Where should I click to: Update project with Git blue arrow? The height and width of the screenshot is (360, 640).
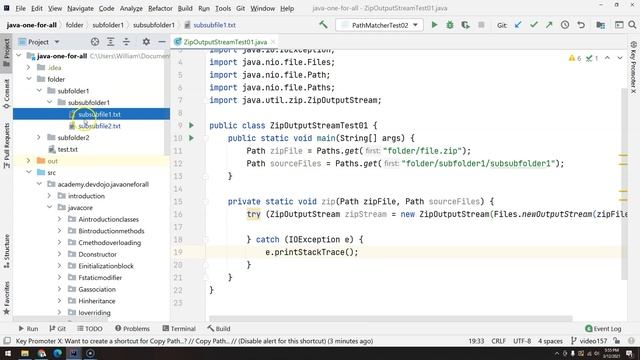(518, 25)
